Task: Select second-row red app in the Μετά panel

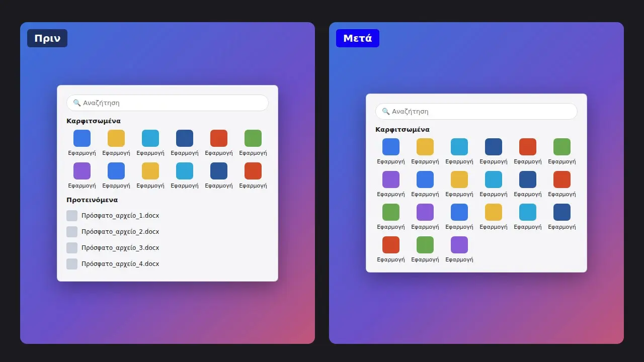Action: click(562, 179)
